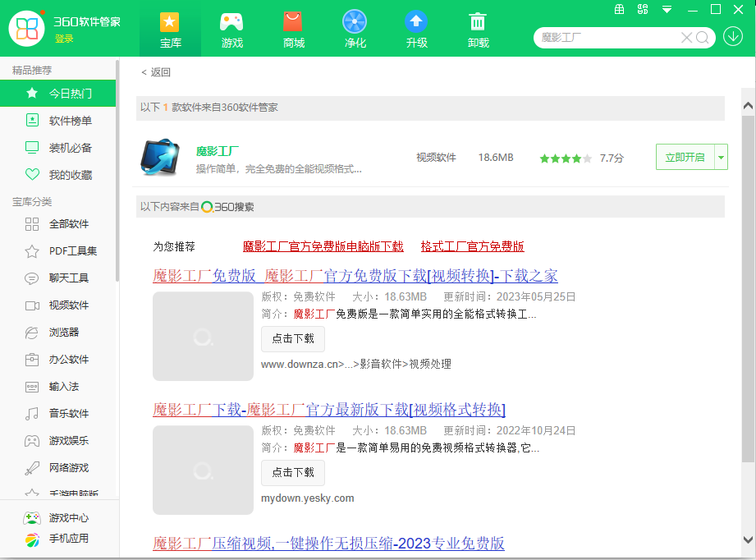
Task: Select 办公软件 category
Action: pos(57,360)
